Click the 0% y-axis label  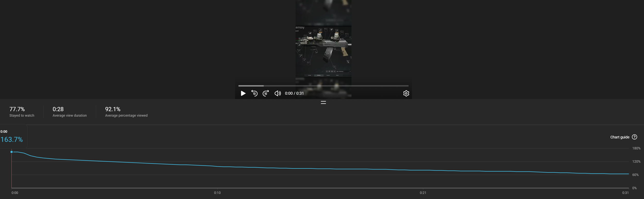click(x=634, y=188)
